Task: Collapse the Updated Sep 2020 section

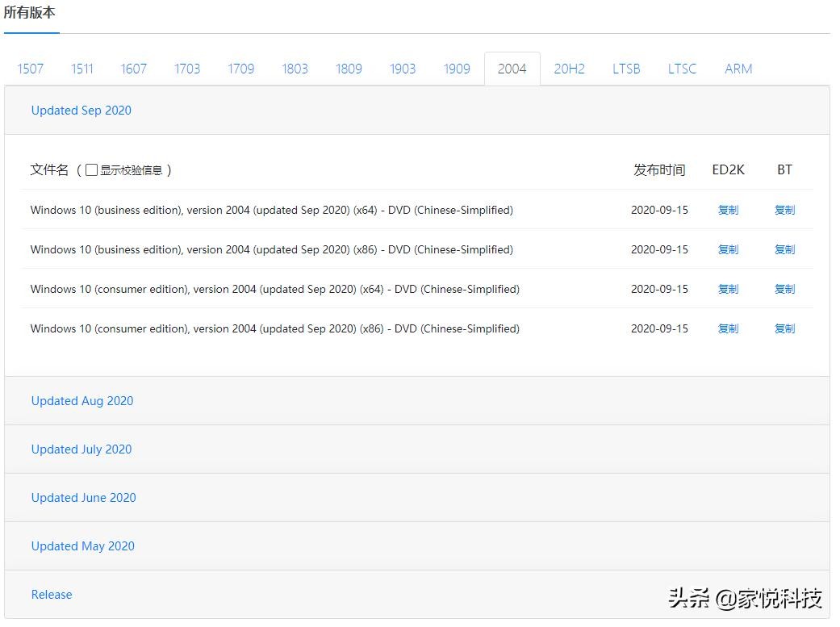Action: coord(81,111)
